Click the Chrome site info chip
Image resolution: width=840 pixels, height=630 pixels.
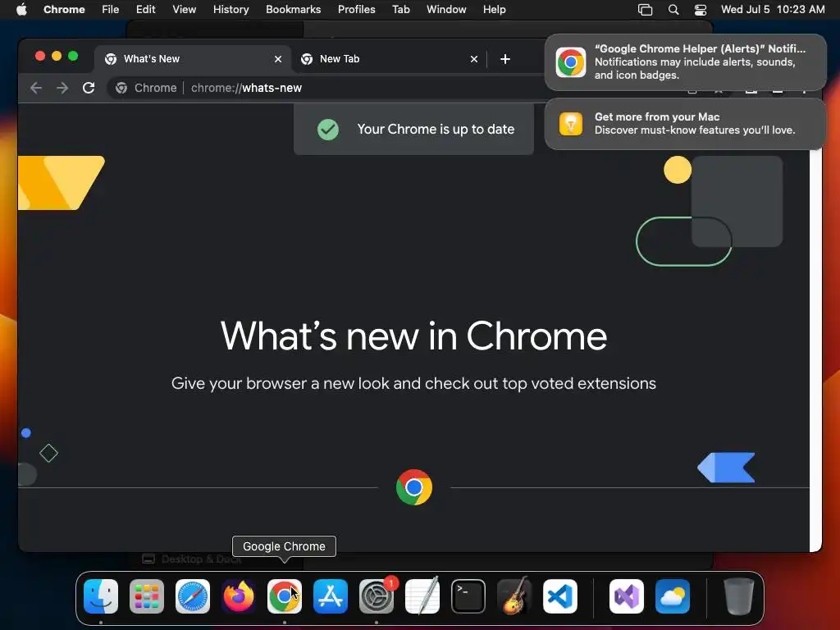pos(146,88)
